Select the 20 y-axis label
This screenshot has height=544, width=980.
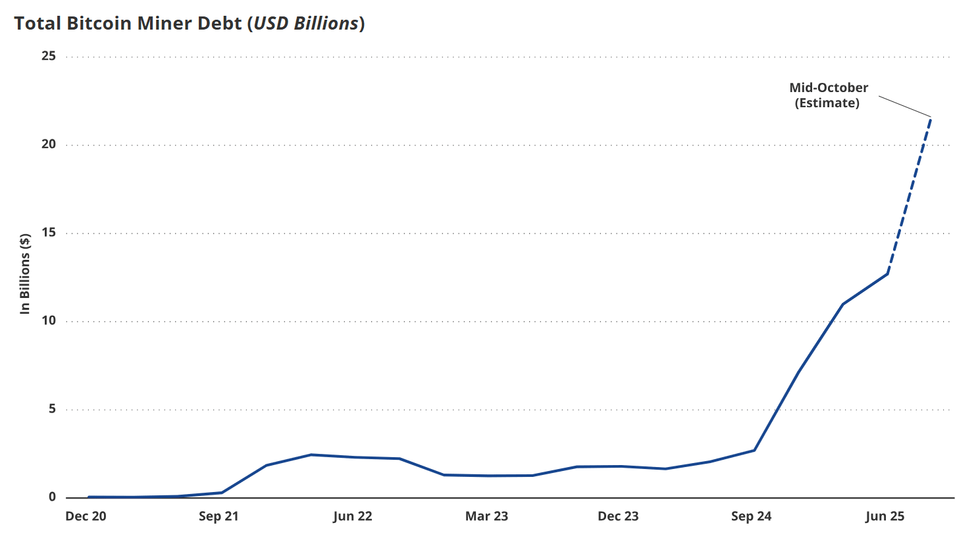pos(49,145)
